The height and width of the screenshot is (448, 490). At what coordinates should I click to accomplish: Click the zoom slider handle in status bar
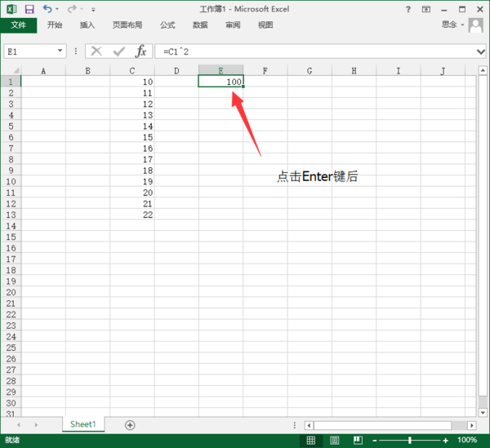click(409, 441)
